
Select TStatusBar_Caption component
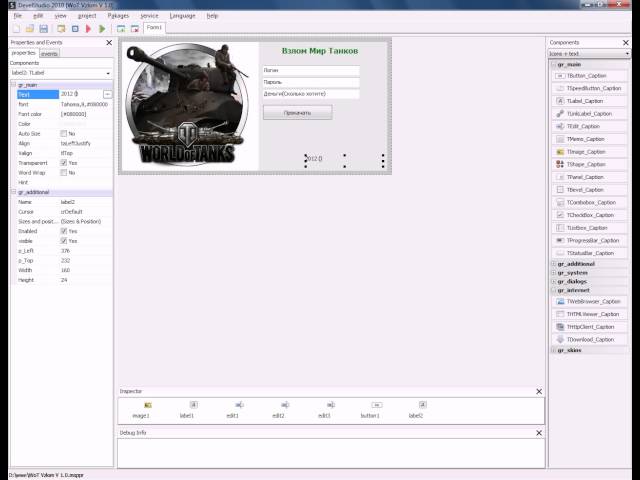589,253
